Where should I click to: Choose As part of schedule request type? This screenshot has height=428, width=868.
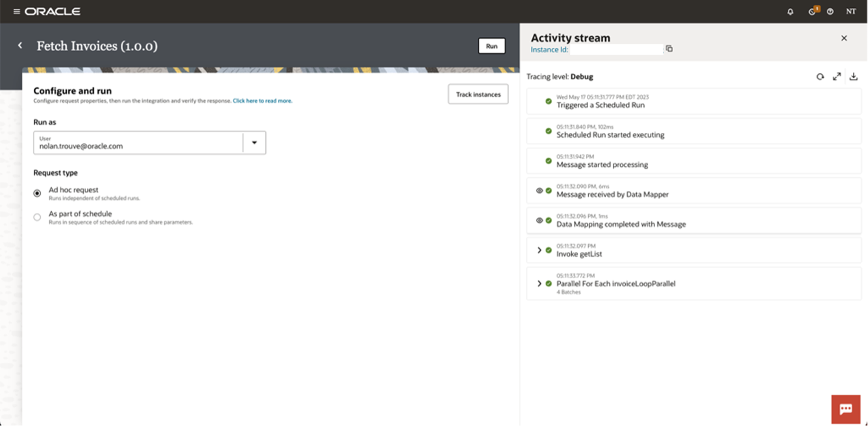tap(37, 217)
